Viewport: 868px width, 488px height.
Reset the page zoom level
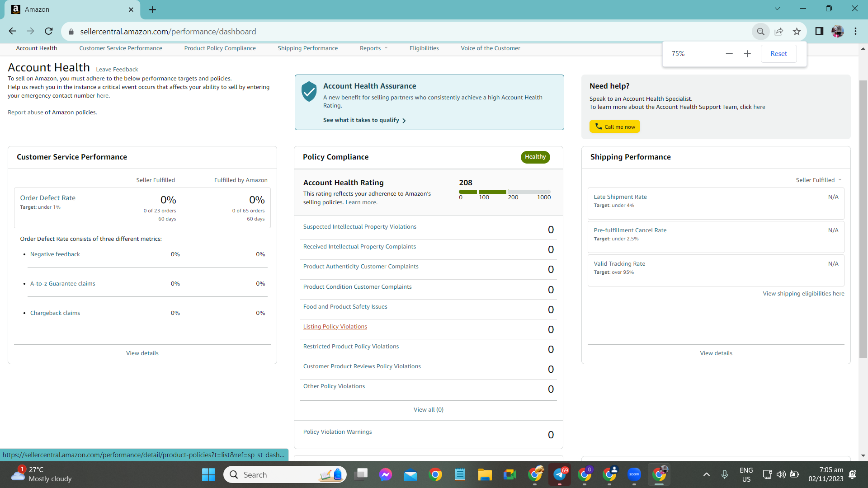778,54
